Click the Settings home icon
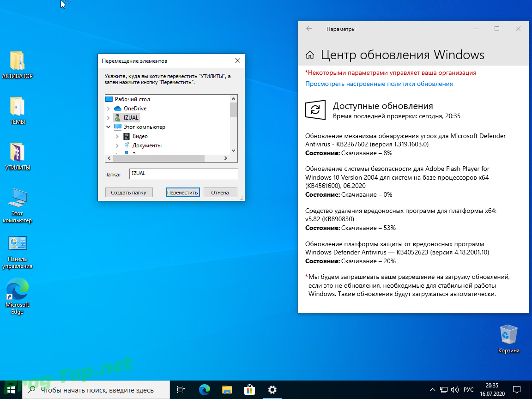This screenshot has width=532, height=399. [x=310, y=55]
